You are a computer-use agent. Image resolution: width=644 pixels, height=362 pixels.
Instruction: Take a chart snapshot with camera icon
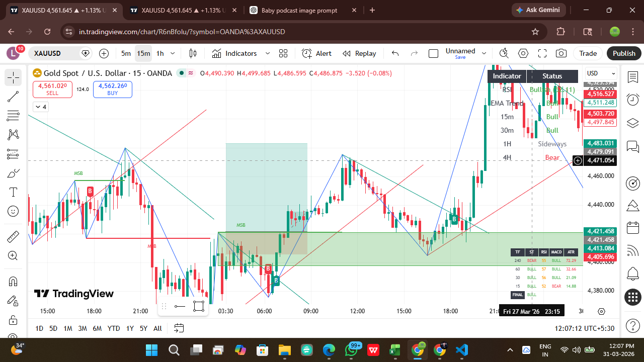point(561,53)
